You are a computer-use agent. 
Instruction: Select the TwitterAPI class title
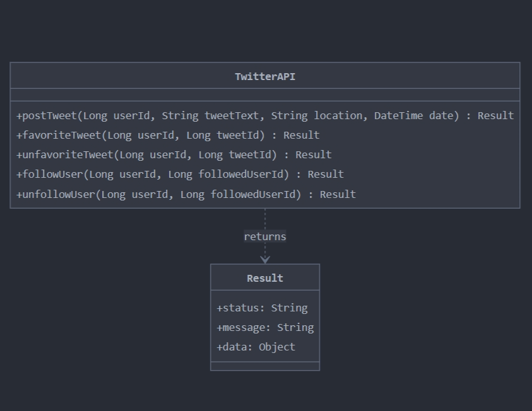click(265, 76)
